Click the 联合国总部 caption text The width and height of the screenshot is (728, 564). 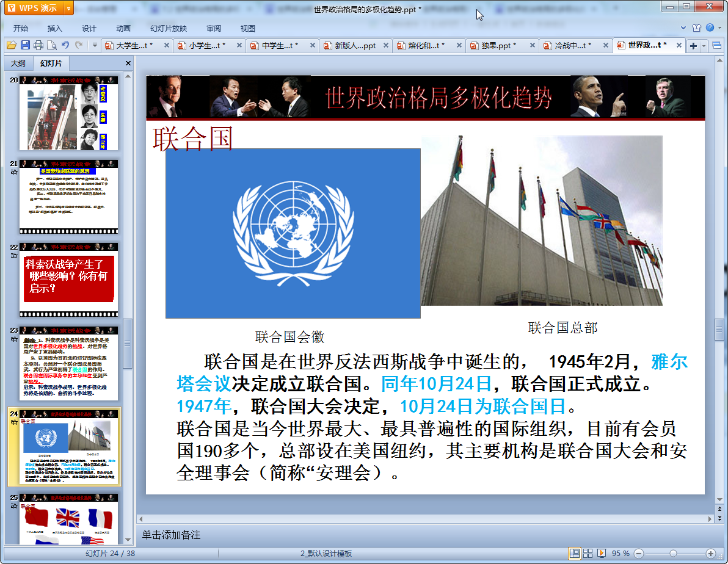coord(562,328)
